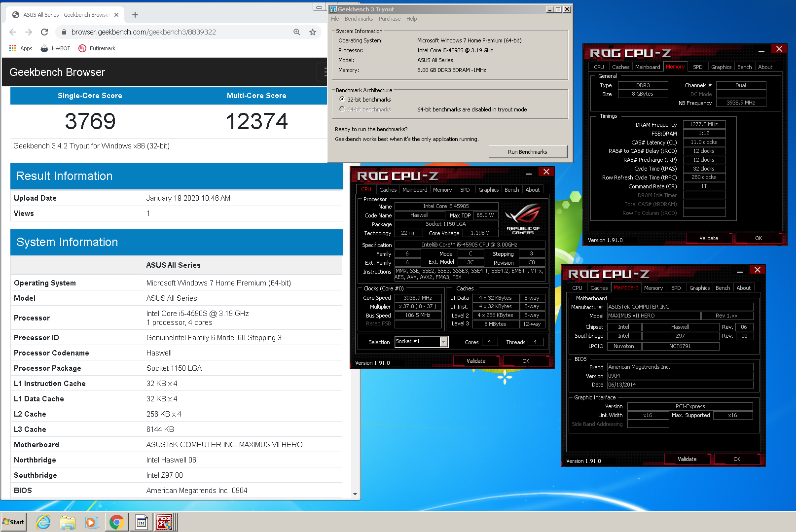Click Validate in CPU-Z CPU window

pos(476,361)
